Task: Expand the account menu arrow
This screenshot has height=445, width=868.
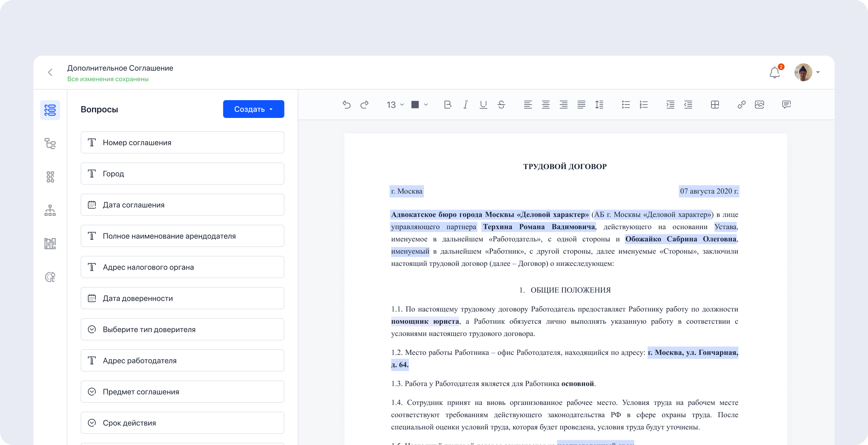Action: click(818, 72)
